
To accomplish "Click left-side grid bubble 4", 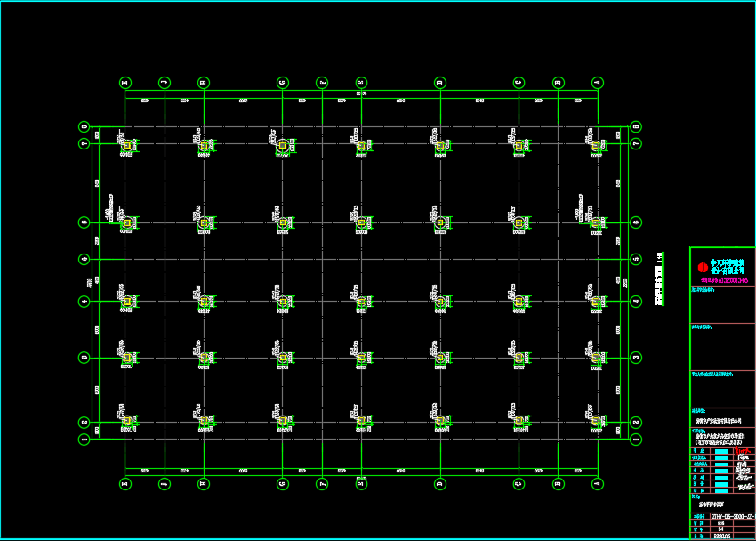I will tap(84, 302).
